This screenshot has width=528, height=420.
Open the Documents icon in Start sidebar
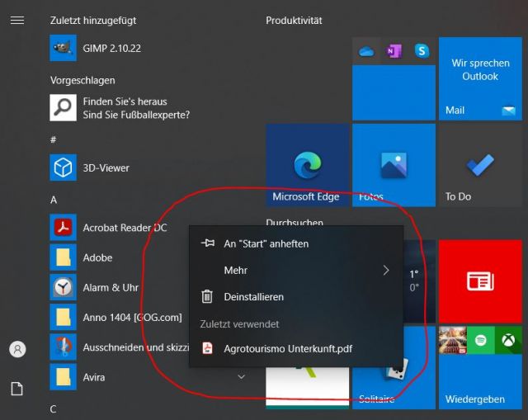click(16, 389)
